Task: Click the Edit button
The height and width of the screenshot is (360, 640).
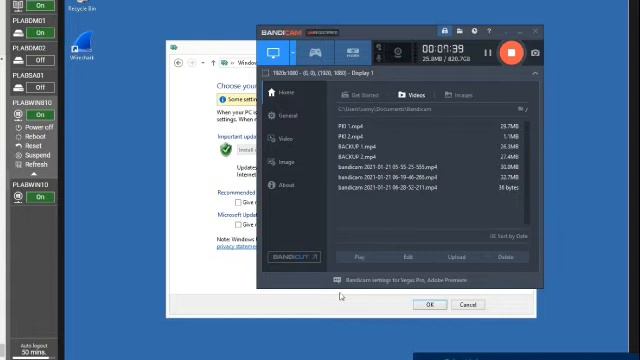Action: (408, 257)
